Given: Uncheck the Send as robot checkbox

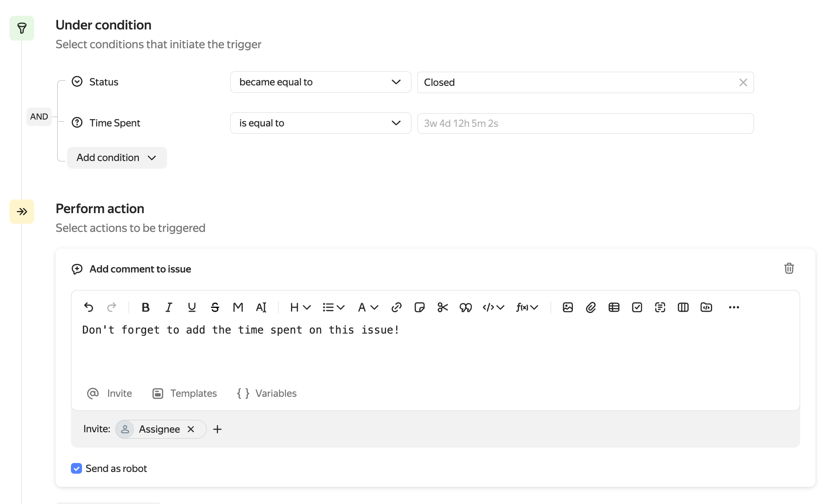Looking at the screenshot, I should coord(76,469).
